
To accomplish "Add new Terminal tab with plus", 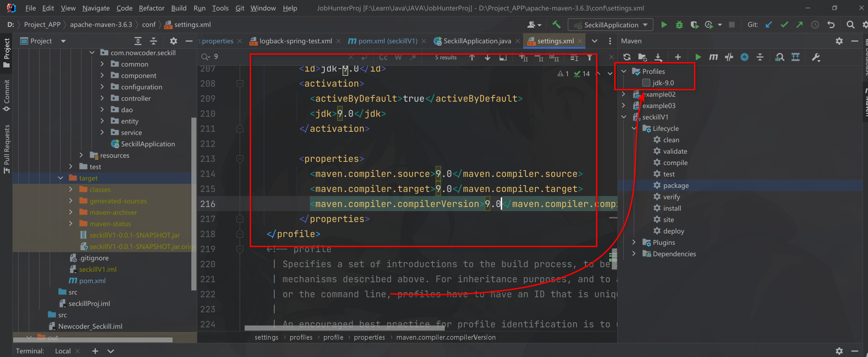I will (x=95, y=351).
